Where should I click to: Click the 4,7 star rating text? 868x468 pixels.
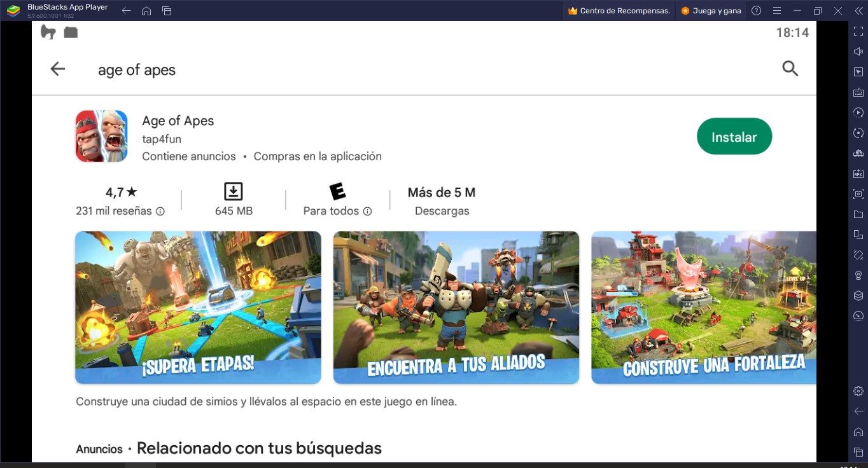point(121,192)
